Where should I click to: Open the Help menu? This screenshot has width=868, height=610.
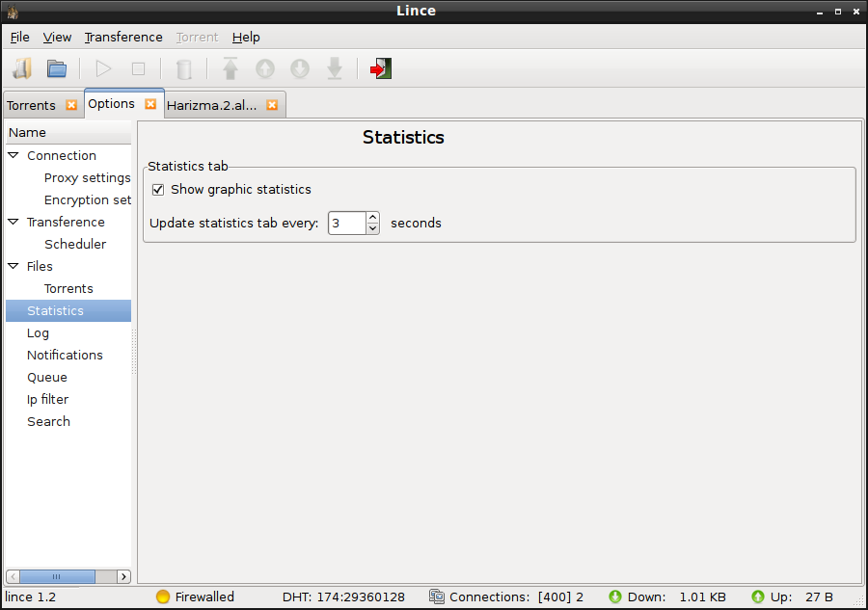(x=246, y=37)
